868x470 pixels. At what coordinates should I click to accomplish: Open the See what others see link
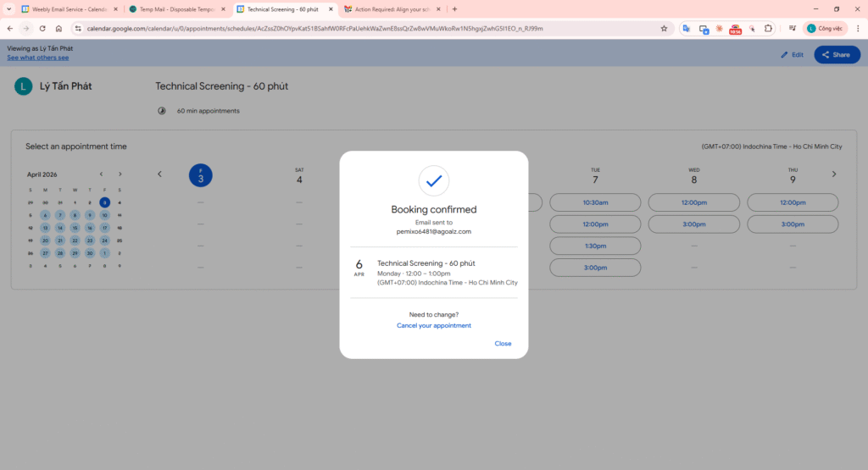pos(37,58)
